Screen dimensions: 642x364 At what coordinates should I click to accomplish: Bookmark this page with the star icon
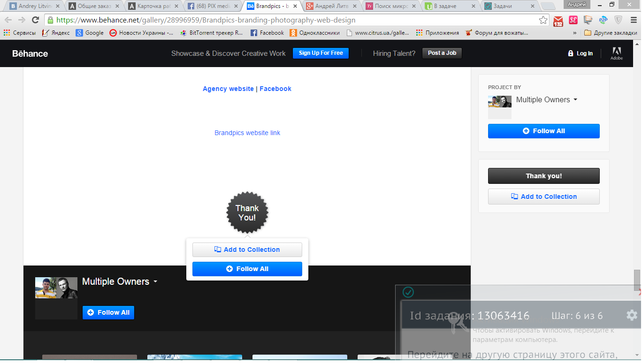543,20
